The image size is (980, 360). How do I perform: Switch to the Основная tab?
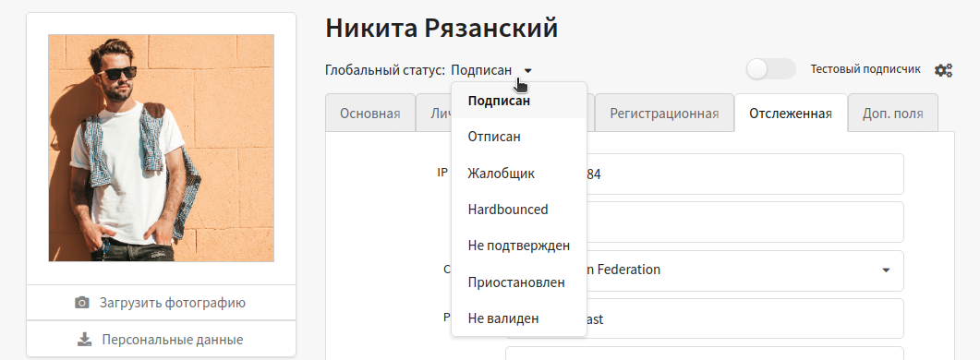(x=370, y=114)
